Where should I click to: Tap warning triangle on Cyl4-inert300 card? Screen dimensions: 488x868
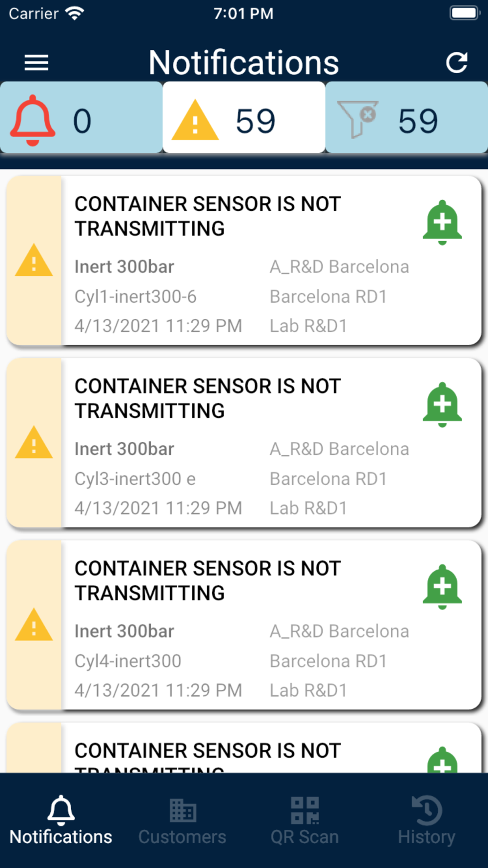coord(34,625)
